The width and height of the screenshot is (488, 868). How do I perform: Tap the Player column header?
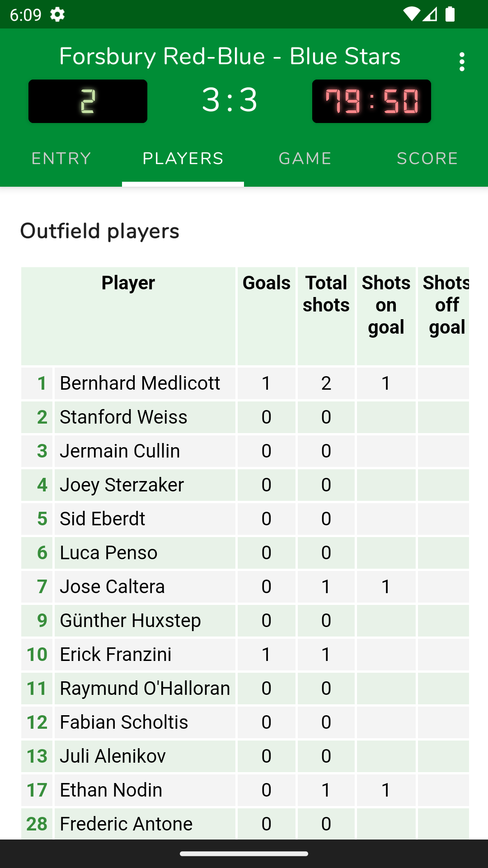click(128, 283)
